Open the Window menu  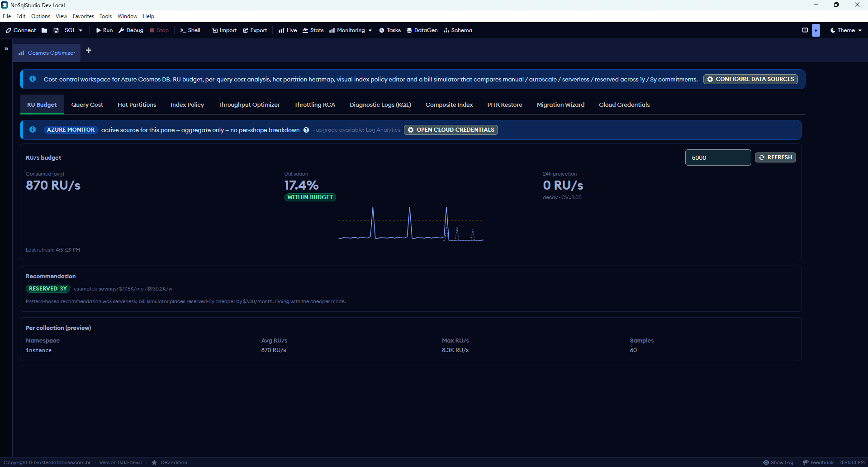point(128,16)
